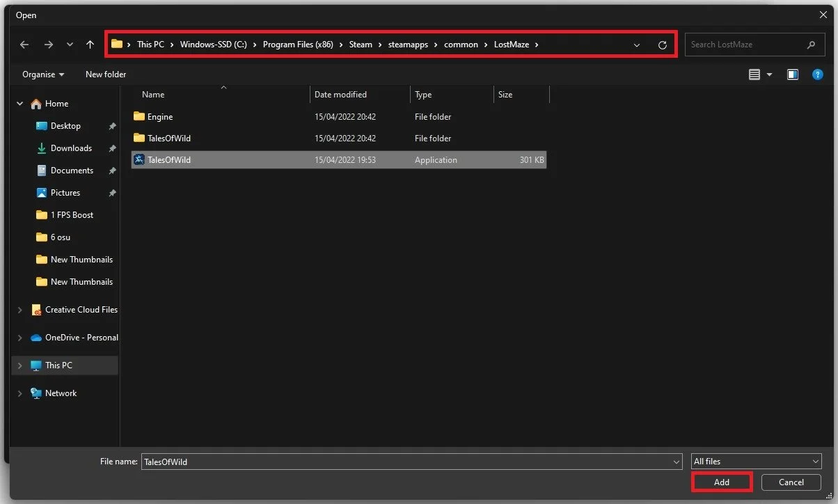Select the TalesOfWild application file
This screenshot has width=838, height=504.
pyautogui.click(x=339, y=160)
